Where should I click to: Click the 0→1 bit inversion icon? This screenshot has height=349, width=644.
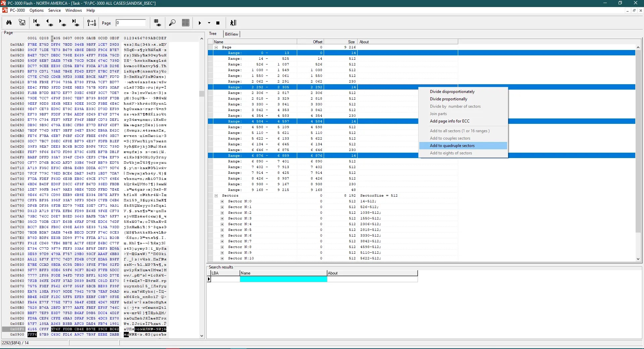[x=92, y=23]
